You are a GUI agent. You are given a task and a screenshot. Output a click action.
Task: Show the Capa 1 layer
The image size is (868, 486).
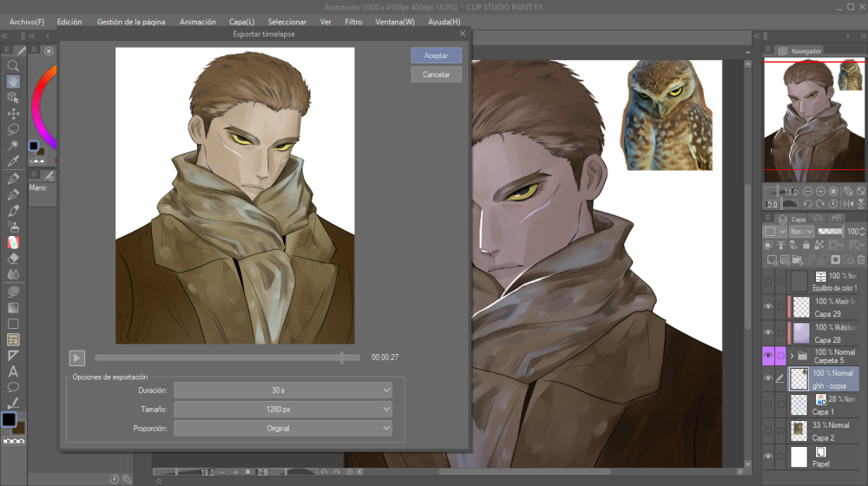pyautogui.click(x=768, y=404)
